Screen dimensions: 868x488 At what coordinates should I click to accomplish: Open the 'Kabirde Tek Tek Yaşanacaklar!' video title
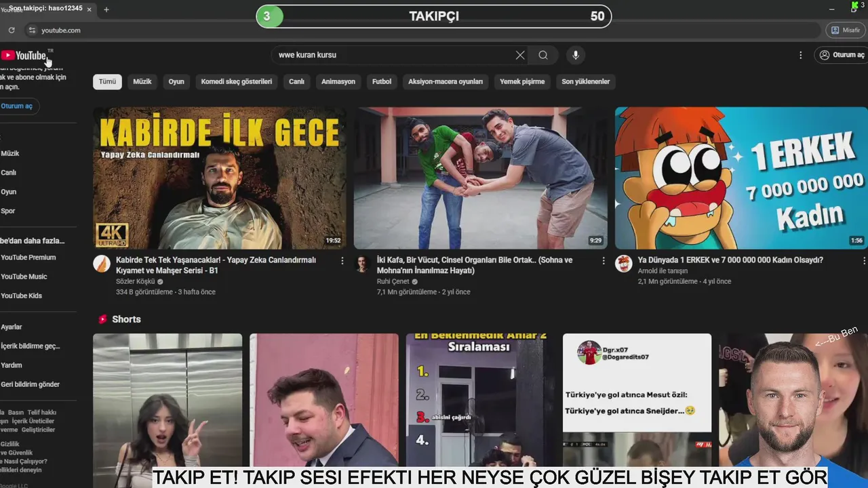(x=216, y=265)
